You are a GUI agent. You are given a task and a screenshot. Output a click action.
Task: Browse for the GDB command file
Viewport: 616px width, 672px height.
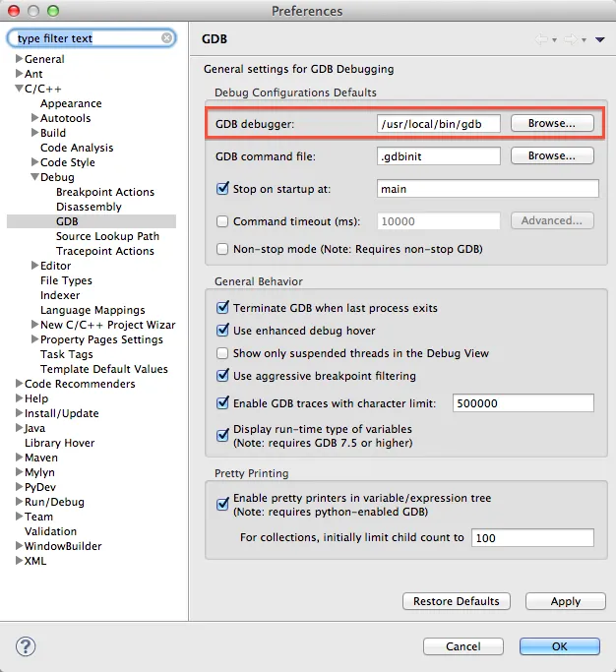552,155
